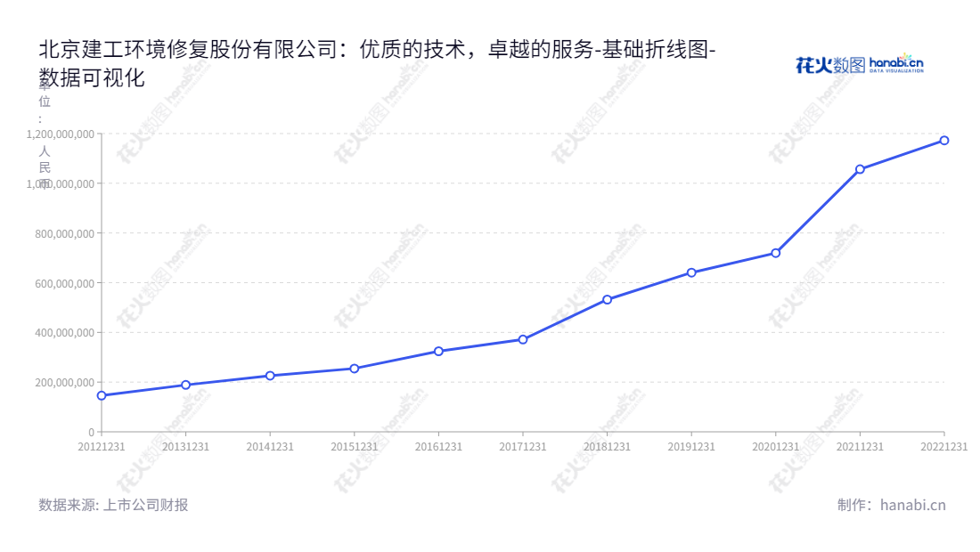Screen dimensions: 980x552
Task: Click the 20171231 data point marker
Action: [523, 339]
